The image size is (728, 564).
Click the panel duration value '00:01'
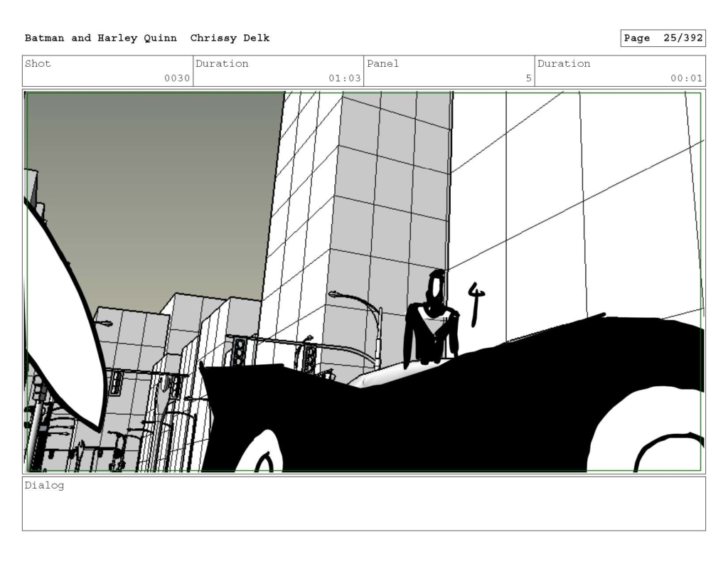(686, 78)
